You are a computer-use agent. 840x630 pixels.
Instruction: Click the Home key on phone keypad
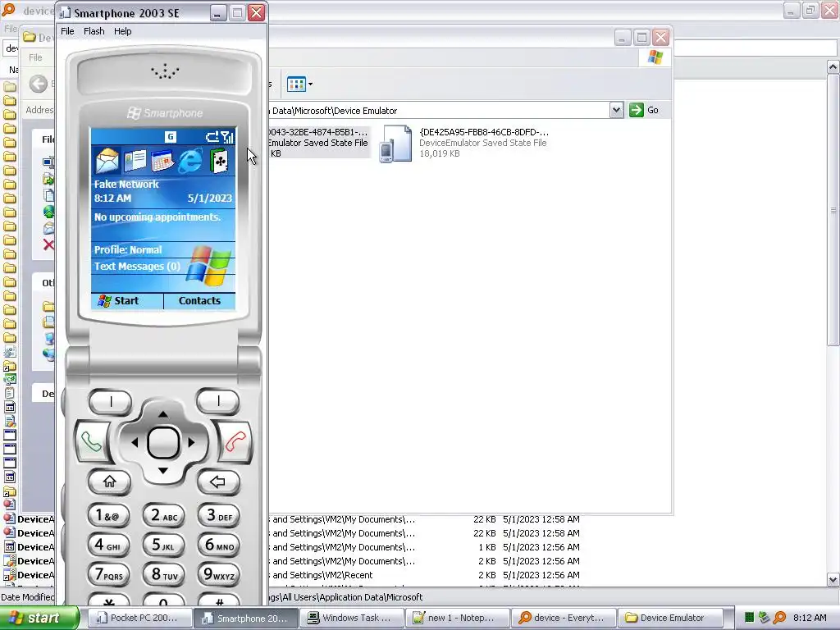click(109, 482)
